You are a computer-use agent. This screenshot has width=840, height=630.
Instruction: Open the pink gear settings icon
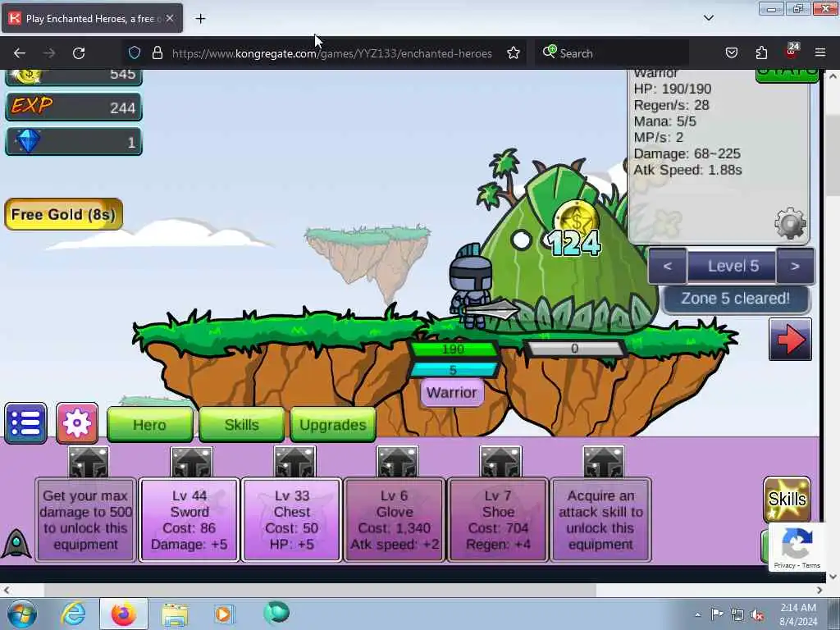click(77, 423)
